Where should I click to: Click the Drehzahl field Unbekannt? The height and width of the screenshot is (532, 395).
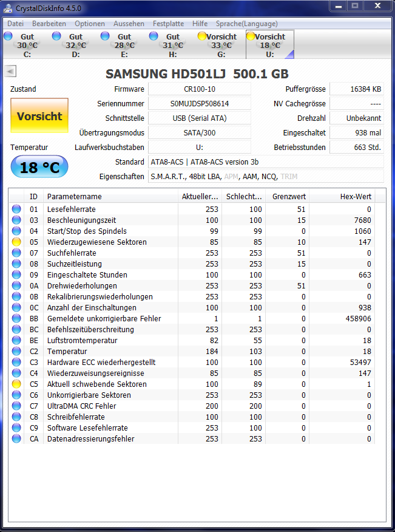pyautogui.click(x=357, y=118)
